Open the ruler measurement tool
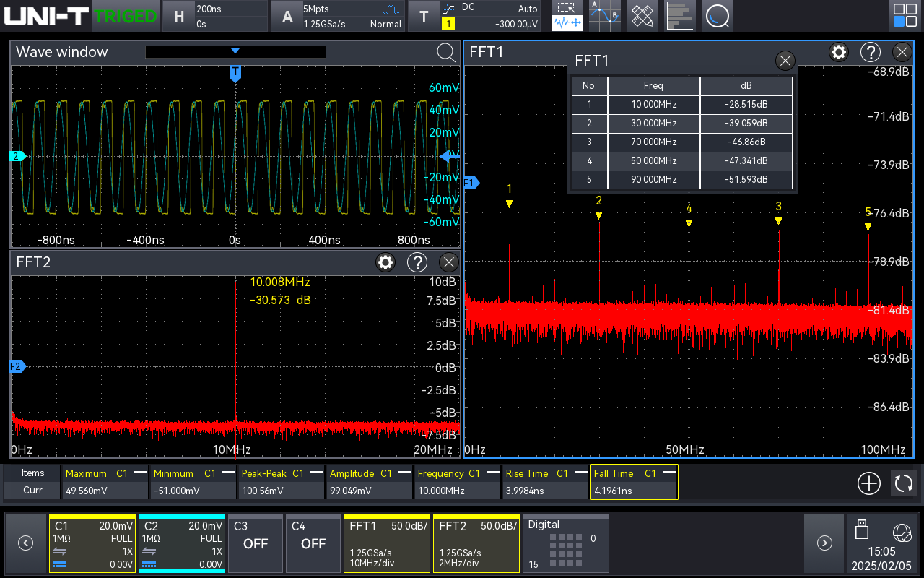The width and height of the screenshot is (924, 578). tap(642, 15)
